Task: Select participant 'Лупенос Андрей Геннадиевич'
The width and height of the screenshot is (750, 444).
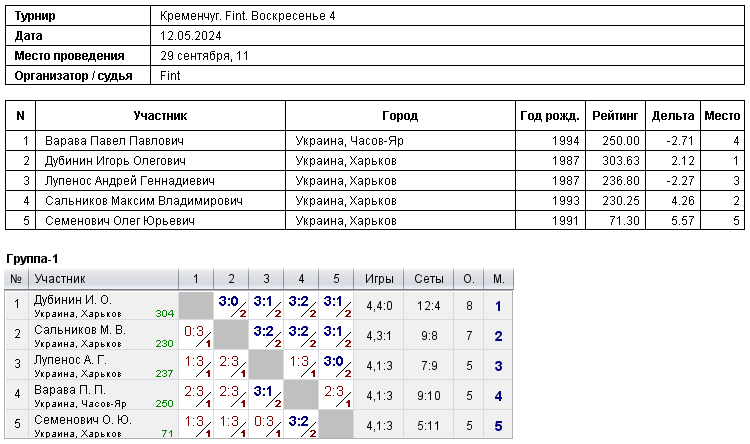Action: pyautogui.click(x=130, y=181)
